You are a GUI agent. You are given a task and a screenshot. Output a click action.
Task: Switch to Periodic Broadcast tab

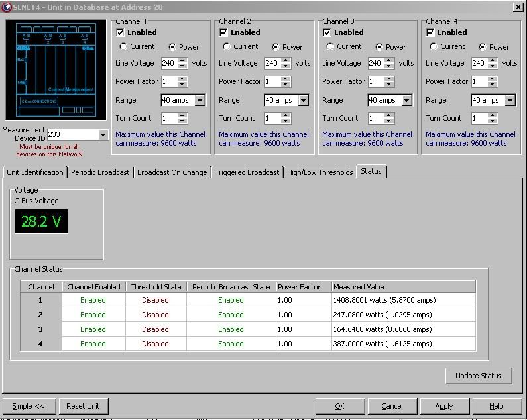(100, 172)
